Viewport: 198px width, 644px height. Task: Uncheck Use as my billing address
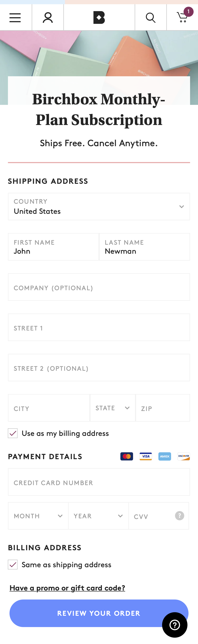pos(12,433)
